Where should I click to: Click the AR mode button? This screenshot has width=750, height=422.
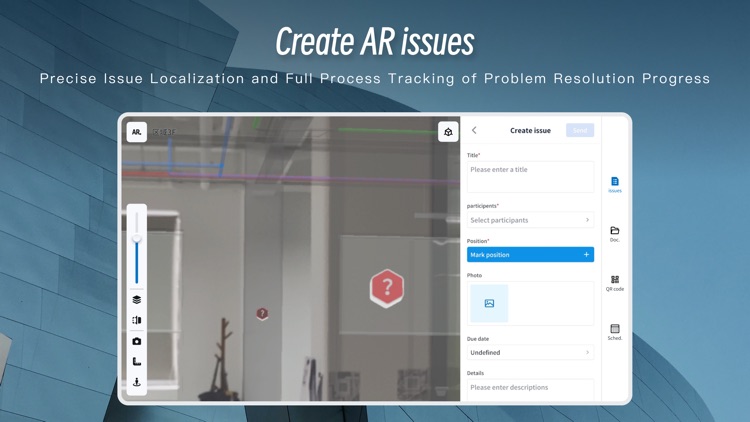[136, 132]
